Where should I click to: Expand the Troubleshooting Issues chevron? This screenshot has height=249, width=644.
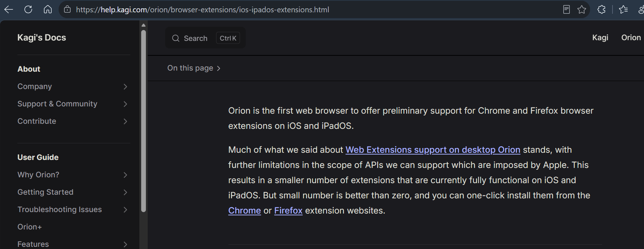(125, 210)
